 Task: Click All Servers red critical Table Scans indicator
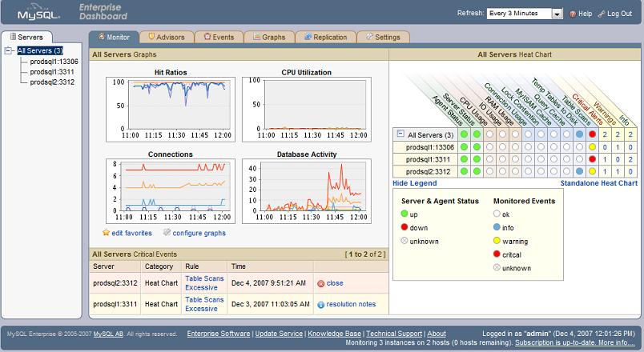pos(592,134)
